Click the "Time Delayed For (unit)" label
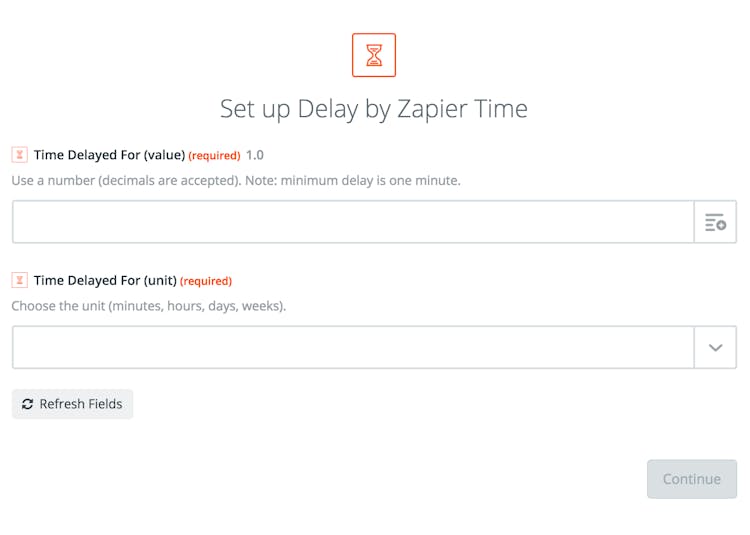Screen dimensions: 750x535 (105, 281)
